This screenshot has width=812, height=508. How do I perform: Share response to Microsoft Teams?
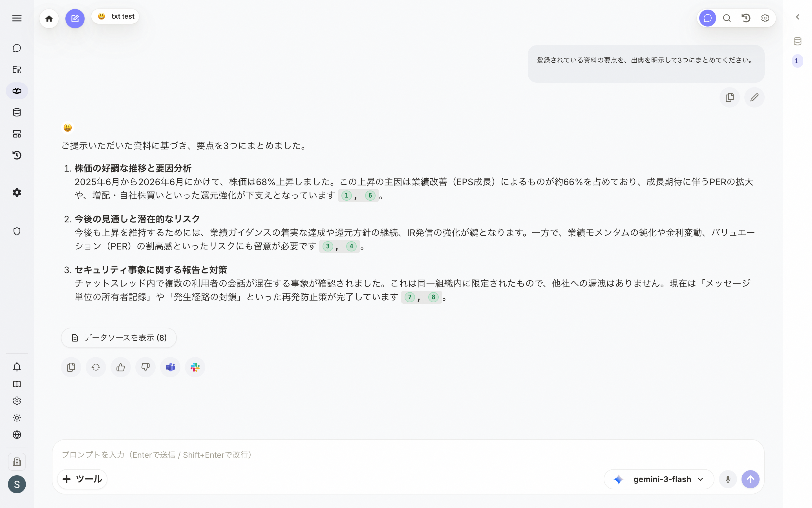(171, 367)
